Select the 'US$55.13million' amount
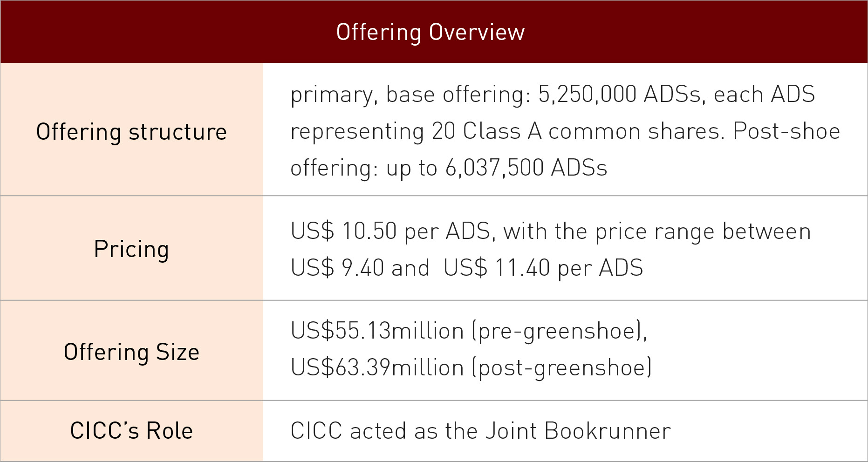Viewport: 868px width, 462px height. click(x=377, y=331)
